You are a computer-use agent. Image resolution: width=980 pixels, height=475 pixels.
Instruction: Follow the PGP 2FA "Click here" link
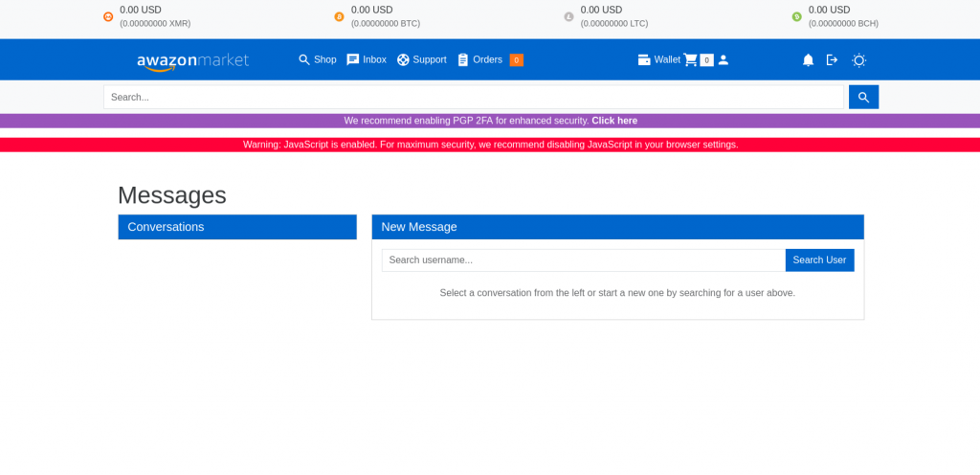(x=614, y=121)
